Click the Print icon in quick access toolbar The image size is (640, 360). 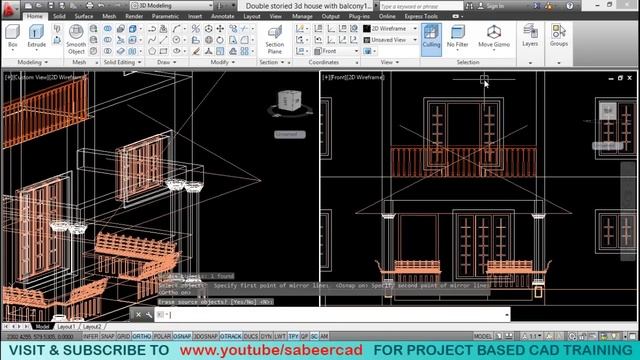[90, 6]
